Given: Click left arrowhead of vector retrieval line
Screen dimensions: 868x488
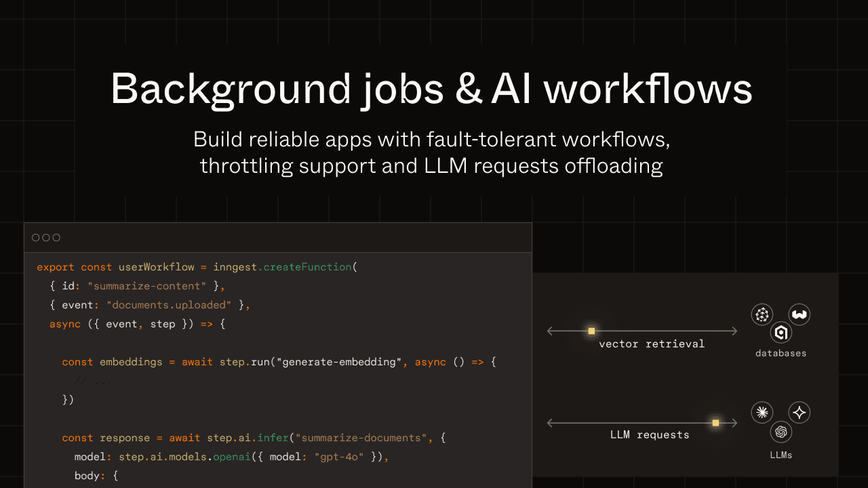Looking at the screenshot, I should 550,331.
